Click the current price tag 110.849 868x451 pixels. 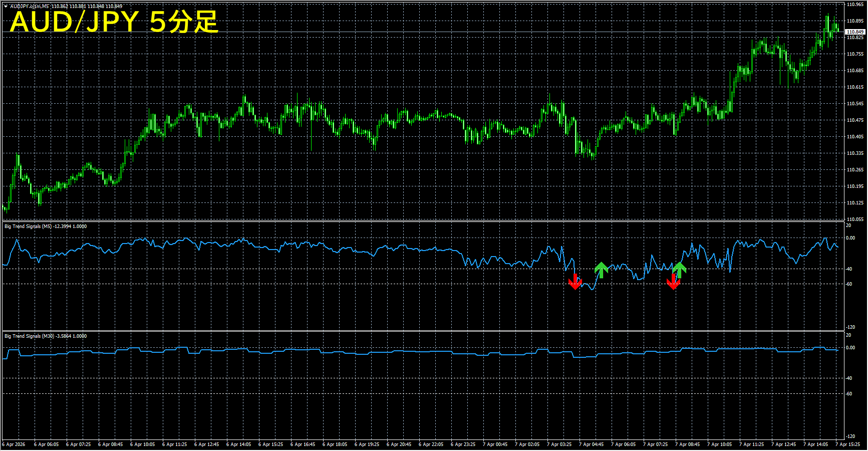pyautogui.click(x=855, y=32)
